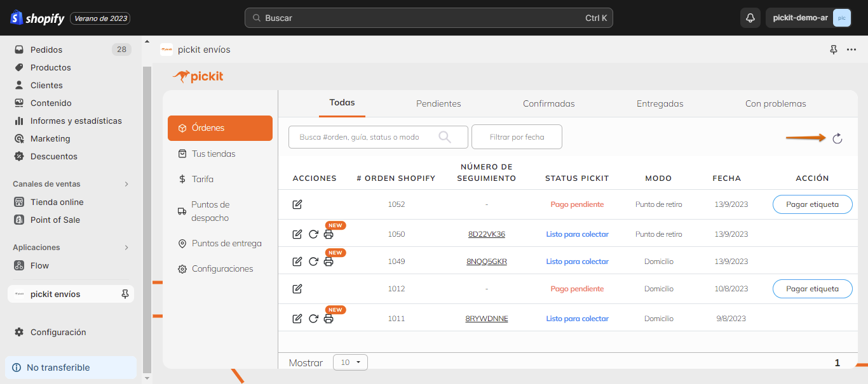Click edit icon for order 1052
This screenshot has width=868, height=384.
(x=297, y=204)
